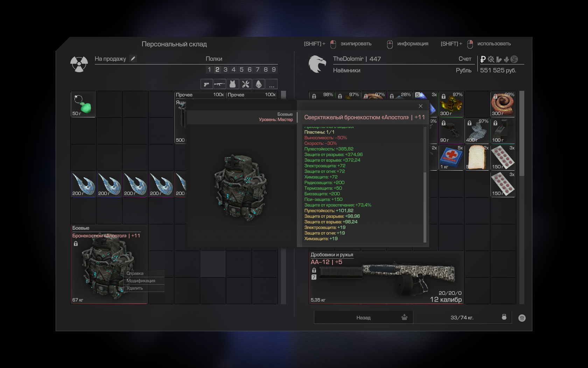Choose «Справка» in the armor context menu

tap(144, 273)
